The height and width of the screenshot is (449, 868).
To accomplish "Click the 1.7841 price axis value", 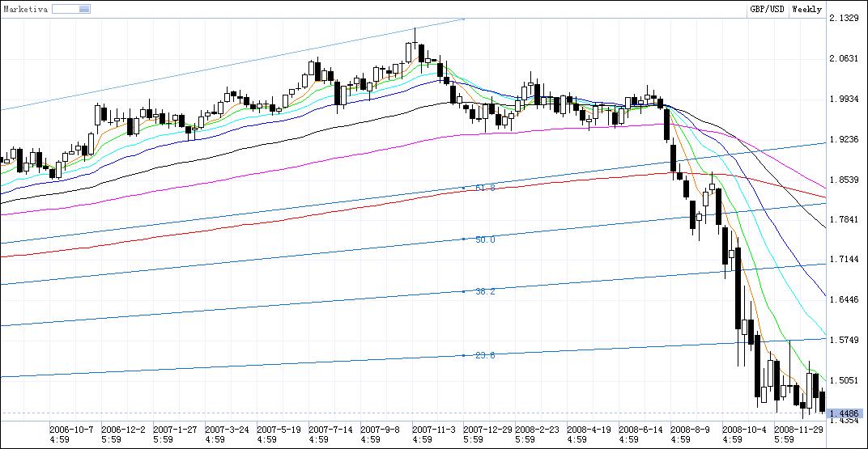I will pyautogui.click(x=843, y=219).
